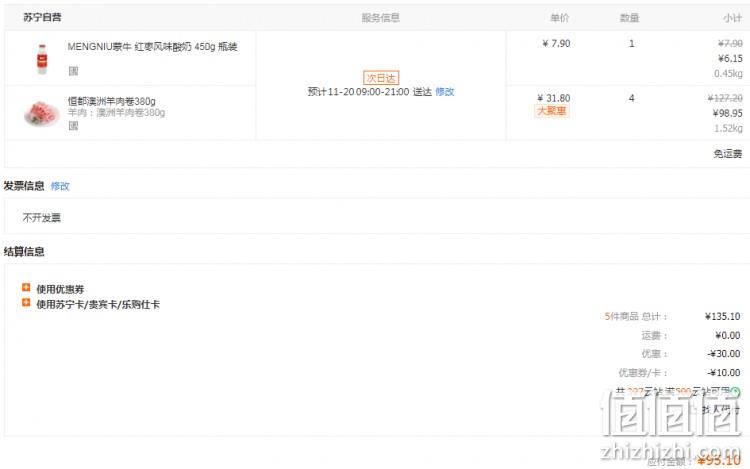Open 恒都澳洲羊肉卷380g product title
This screenshot has width=750, height=469.
click(111, 101)
